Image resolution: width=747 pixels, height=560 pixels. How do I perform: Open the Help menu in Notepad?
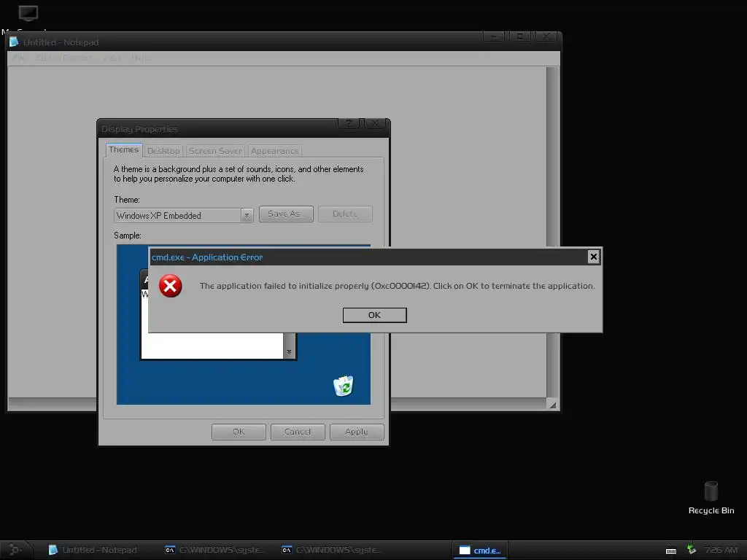pos(141,58)
